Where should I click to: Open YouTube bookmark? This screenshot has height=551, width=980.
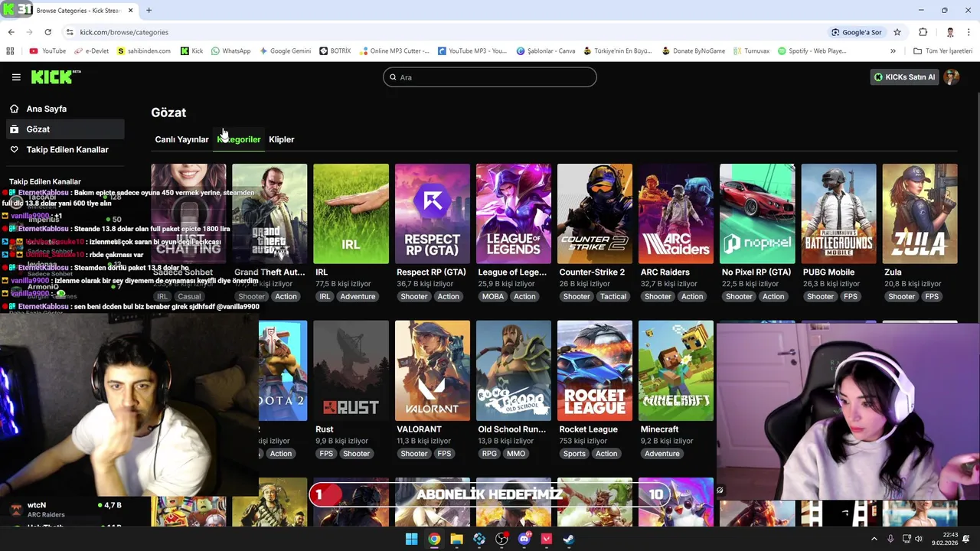point(47,51)
